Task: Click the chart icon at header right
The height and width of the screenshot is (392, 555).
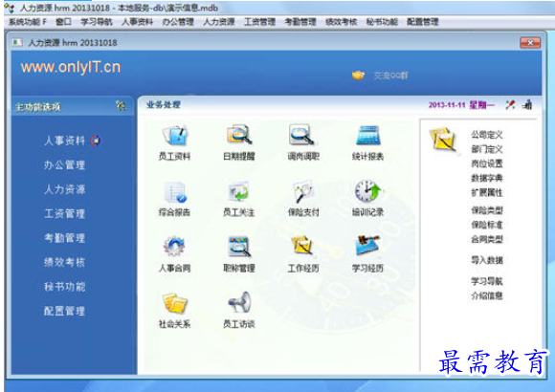Action: pos(527,105)
